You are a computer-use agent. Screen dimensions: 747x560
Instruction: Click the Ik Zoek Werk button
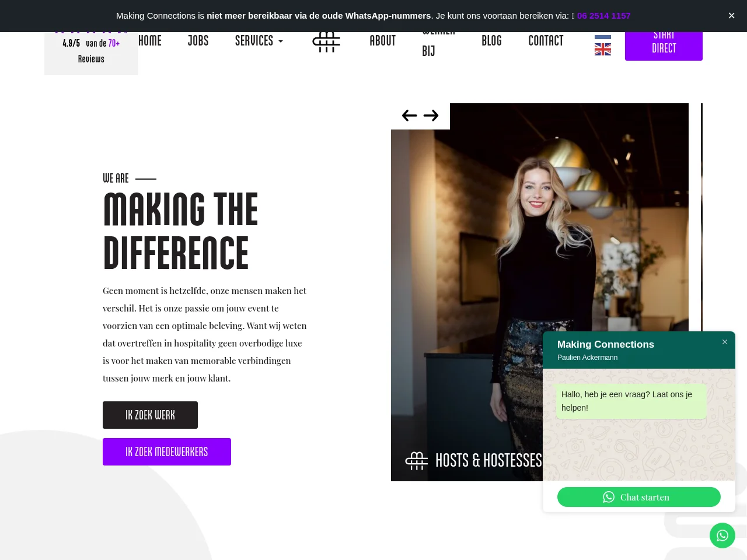pyautogui.click(x=150, y=415)
